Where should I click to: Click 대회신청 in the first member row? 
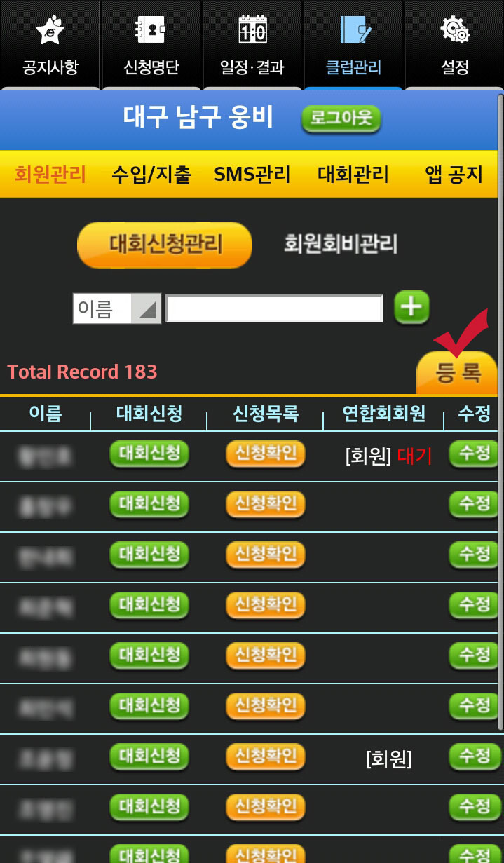(x=149, y=454)
